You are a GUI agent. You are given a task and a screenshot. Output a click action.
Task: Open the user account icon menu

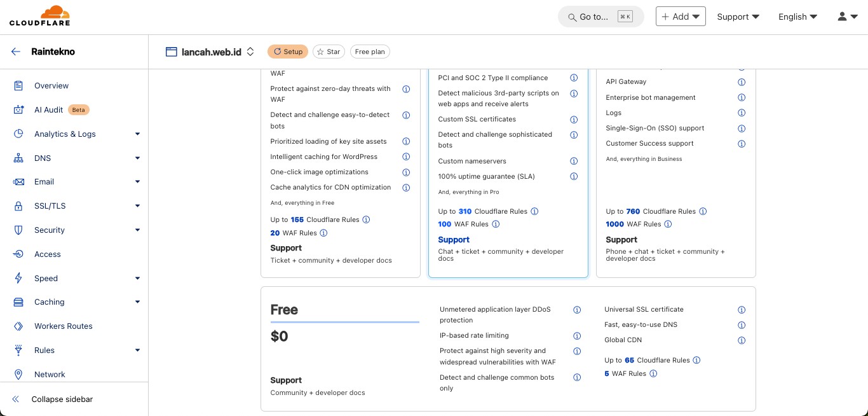[x=848, y=17]
